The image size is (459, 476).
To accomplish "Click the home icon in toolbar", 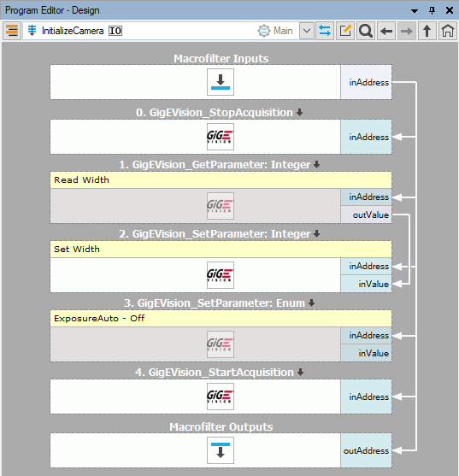I will tap(448, 31).
